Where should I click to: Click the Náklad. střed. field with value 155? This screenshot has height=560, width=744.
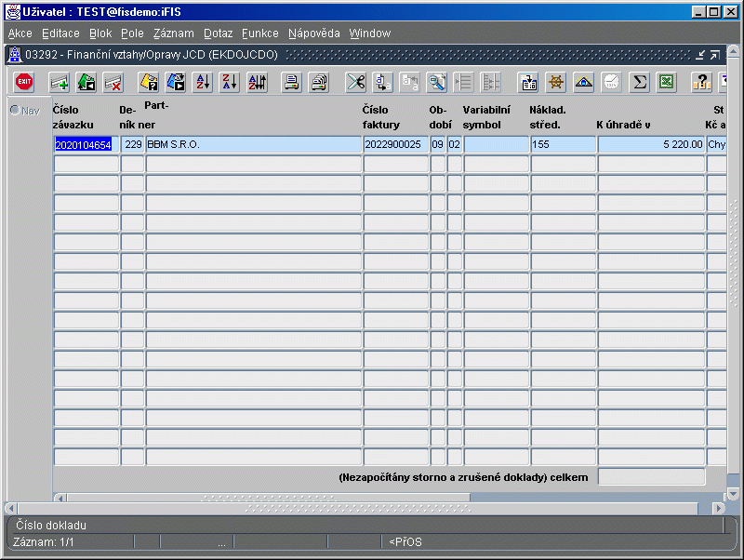pos(564,145)
